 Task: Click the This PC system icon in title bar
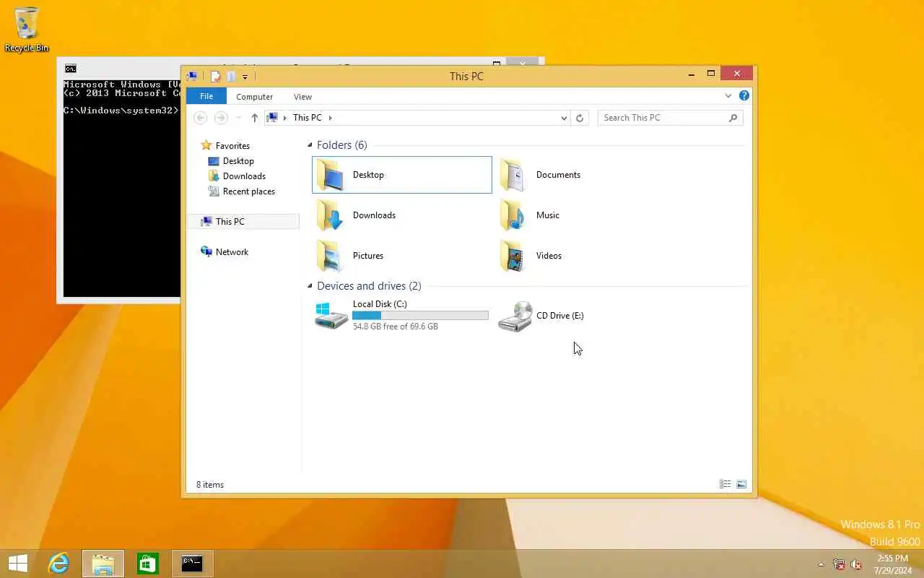(192, 76)
